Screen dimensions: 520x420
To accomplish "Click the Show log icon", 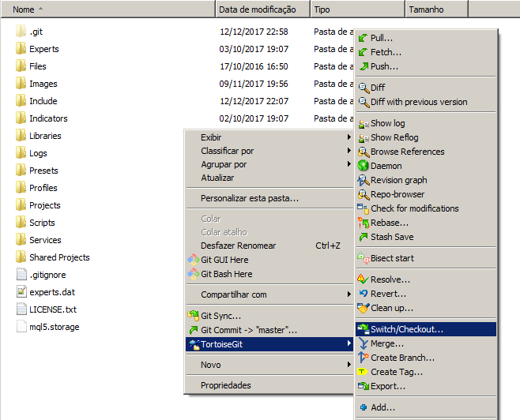I will pyautogui.click(x=364, y=123).
